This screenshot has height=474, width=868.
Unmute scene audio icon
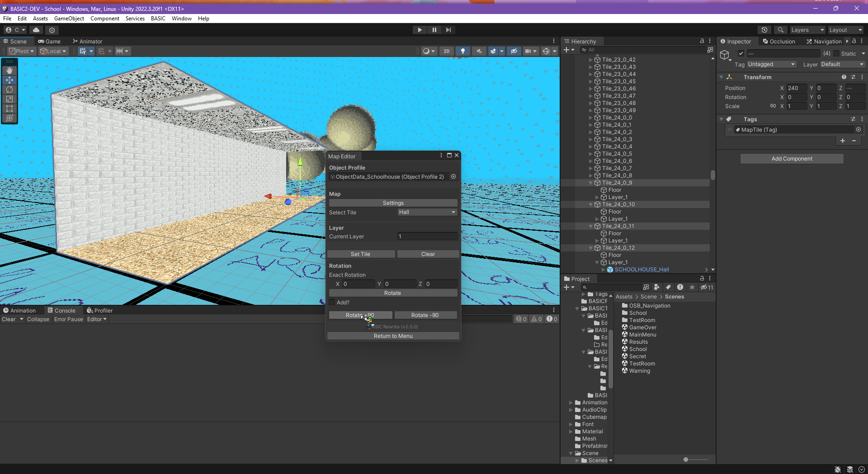click(478, 51)
